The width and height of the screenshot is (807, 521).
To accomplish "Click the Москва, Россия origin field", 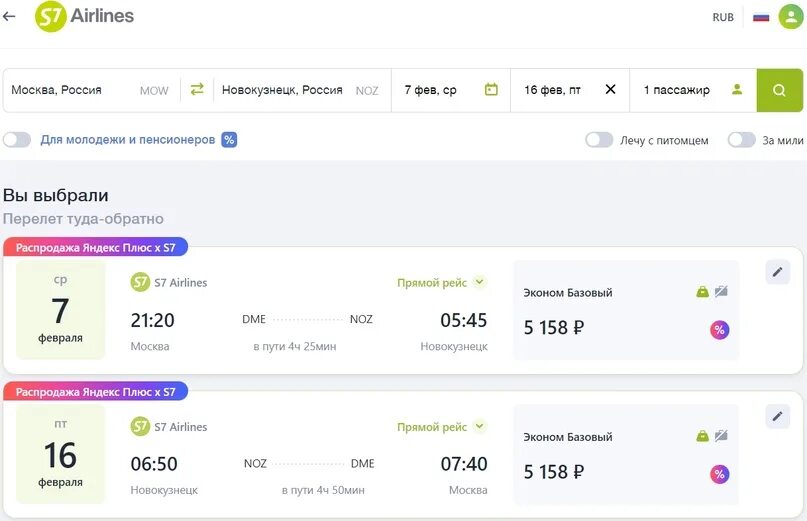I will [70, 90].
